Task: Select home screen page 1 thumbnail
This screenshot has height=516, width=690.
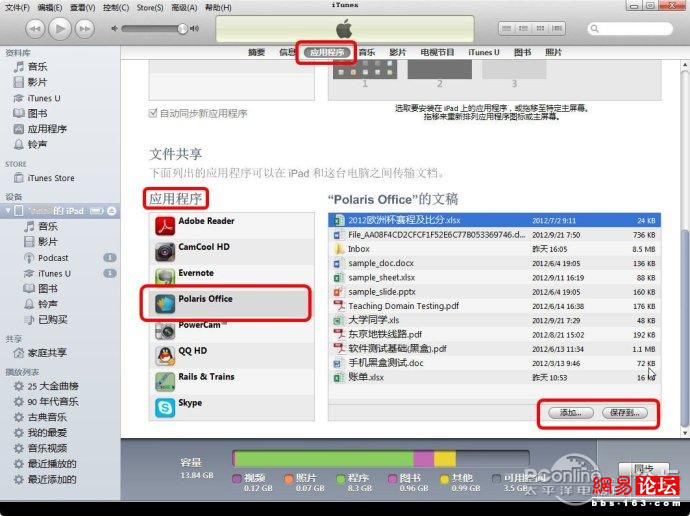Action: coord(365,70)
